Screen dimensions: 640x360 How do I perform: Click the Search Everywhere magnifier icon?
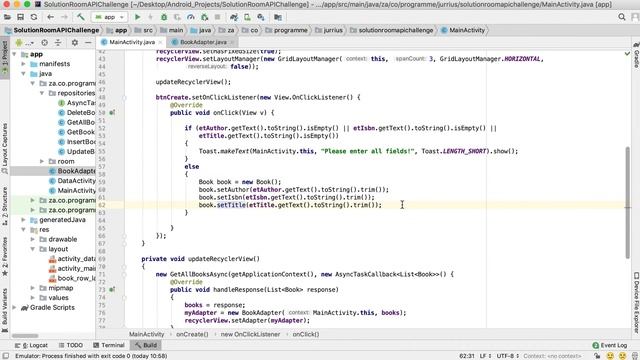(x=622, y=17)
